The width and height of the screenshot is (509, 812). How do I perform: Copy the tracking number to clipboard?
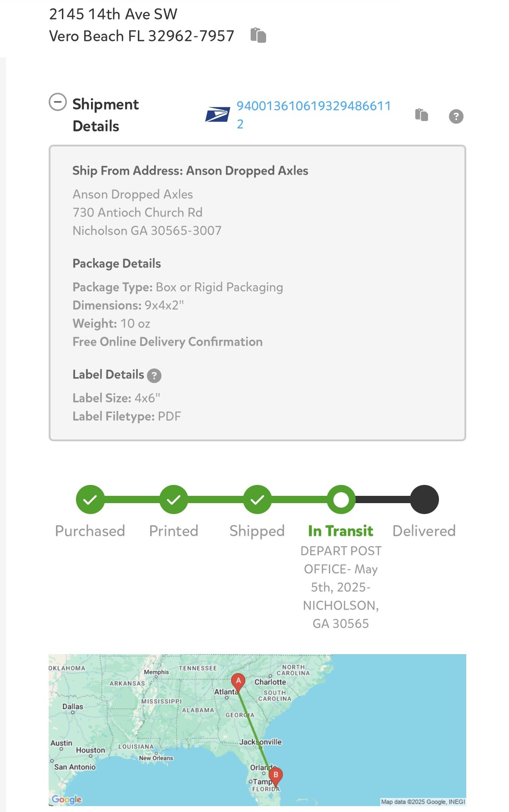[422, 115]
